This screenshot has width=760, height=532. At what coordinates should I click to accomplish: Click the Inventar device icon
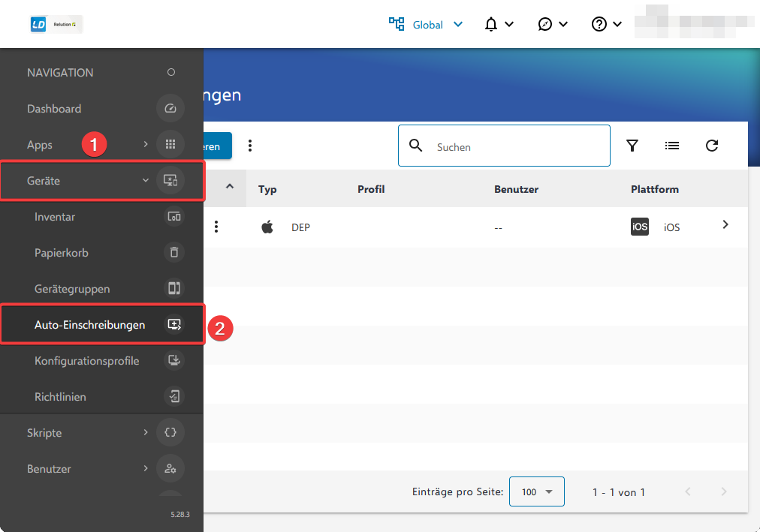[x=174, y=216]
